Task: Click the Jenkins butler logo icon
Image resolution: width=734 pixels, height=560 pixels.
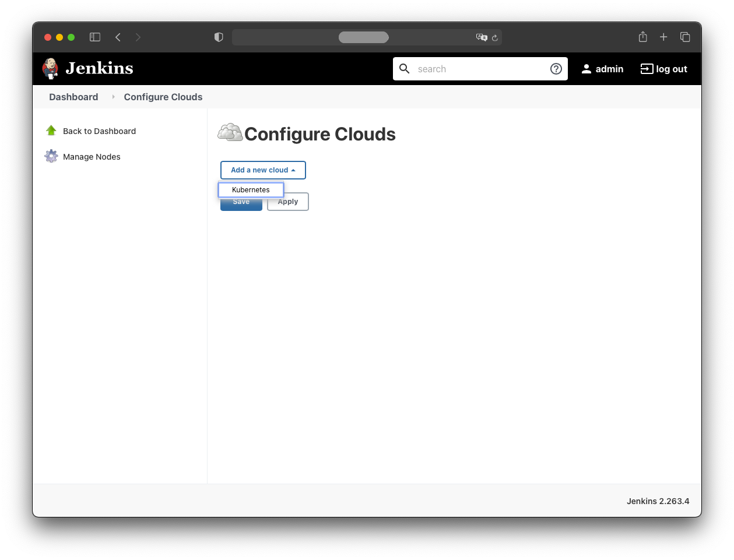Action: pos(51,68)
